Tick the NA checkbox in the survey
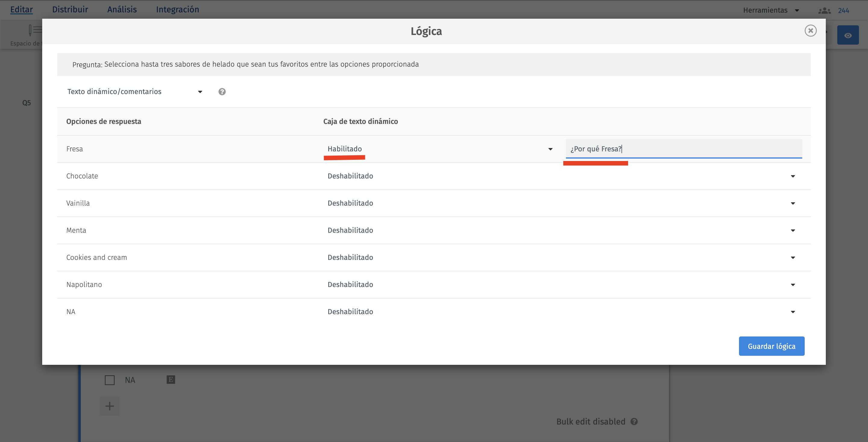868x442 pixels. [109, 380]
